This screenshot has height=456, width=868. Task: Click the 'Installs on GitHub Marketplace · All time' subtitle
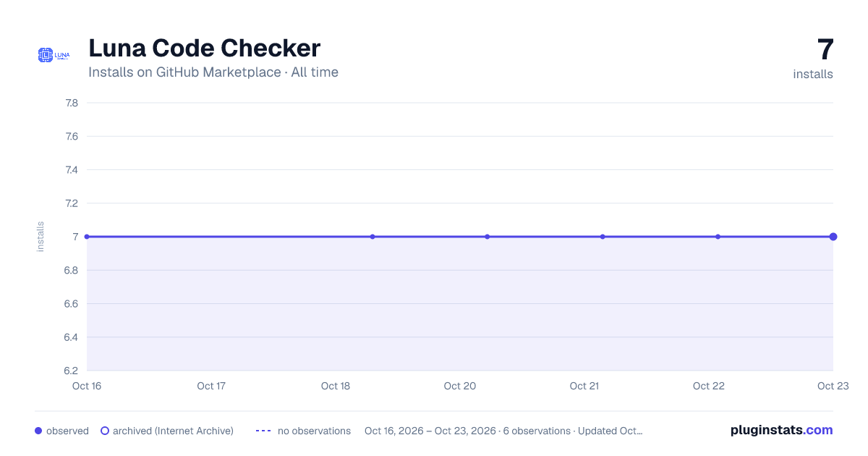point(213,72)
